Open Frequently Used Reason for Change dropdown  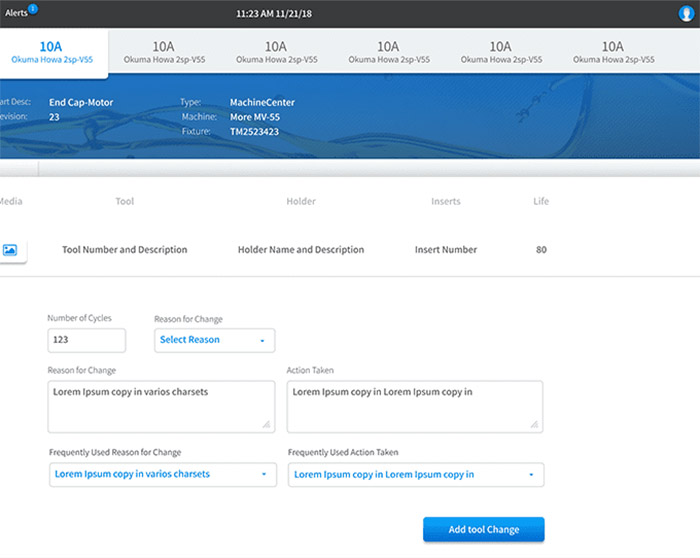point(162,474)
